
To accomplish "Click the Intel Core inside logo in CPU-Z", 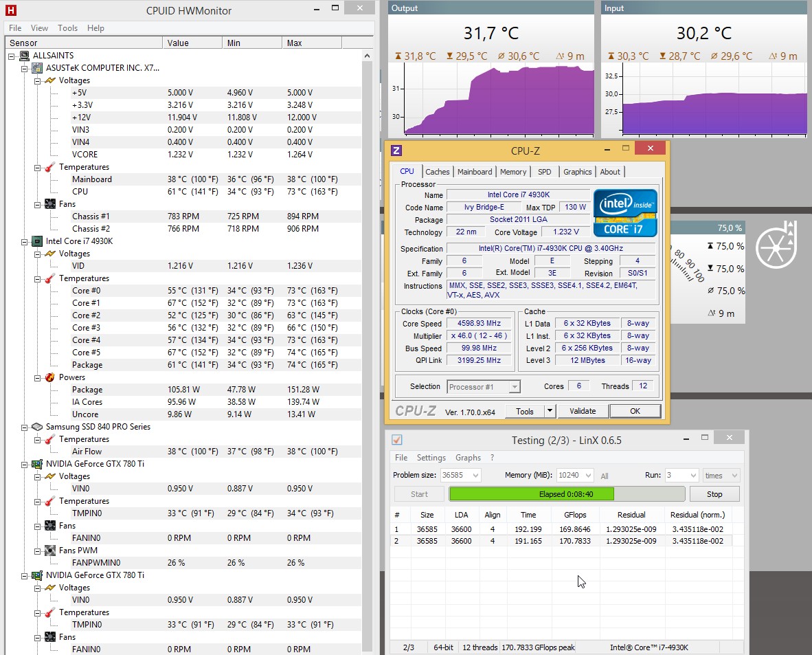I will 625,213.
